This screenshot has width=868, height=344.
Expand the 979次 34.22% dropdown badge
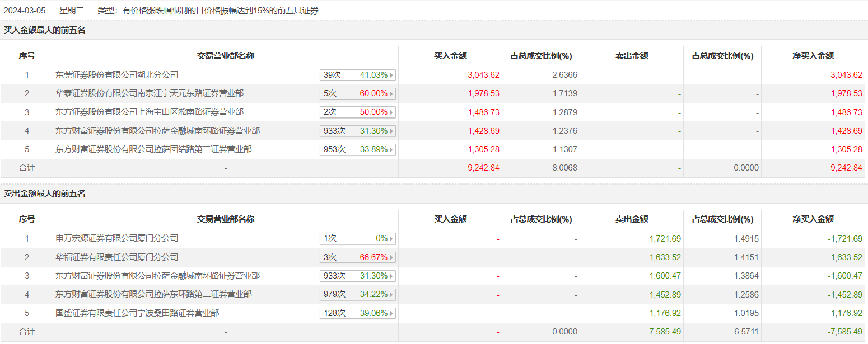(357, 294)
